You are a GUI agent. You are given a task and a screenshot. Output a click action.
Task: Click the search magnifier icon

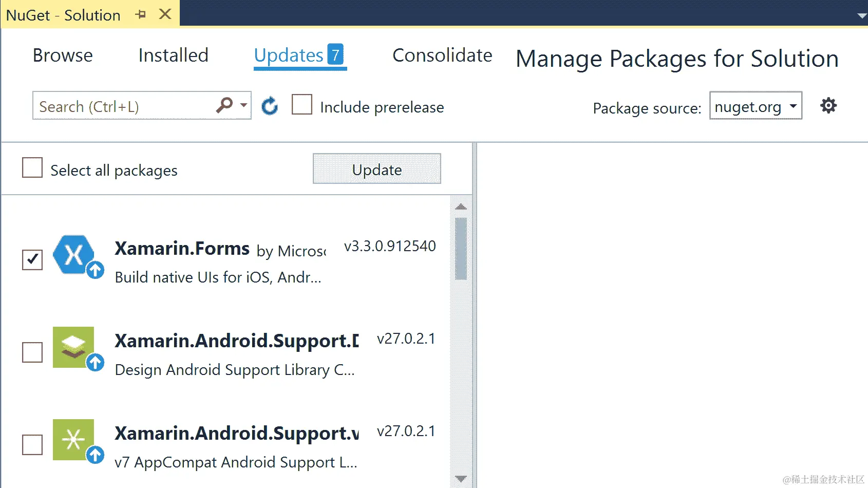(224, 105)
